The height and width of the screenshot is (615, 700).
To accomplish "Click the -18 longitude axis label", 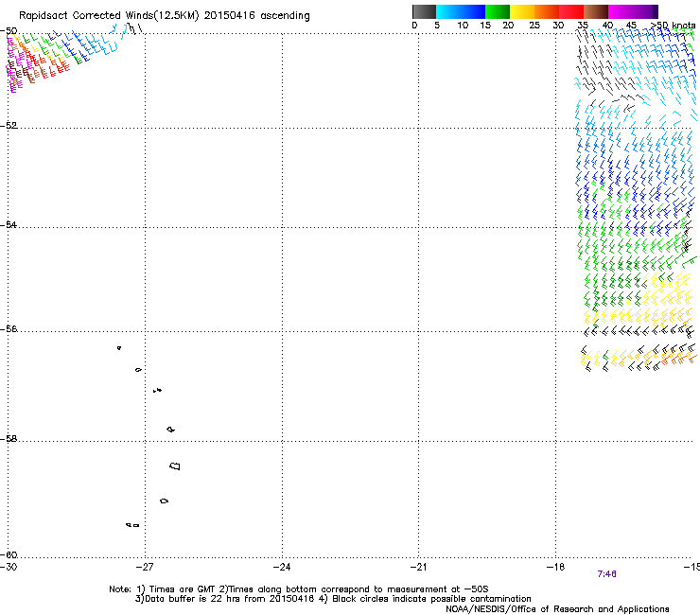I will (x=555, y=567).
